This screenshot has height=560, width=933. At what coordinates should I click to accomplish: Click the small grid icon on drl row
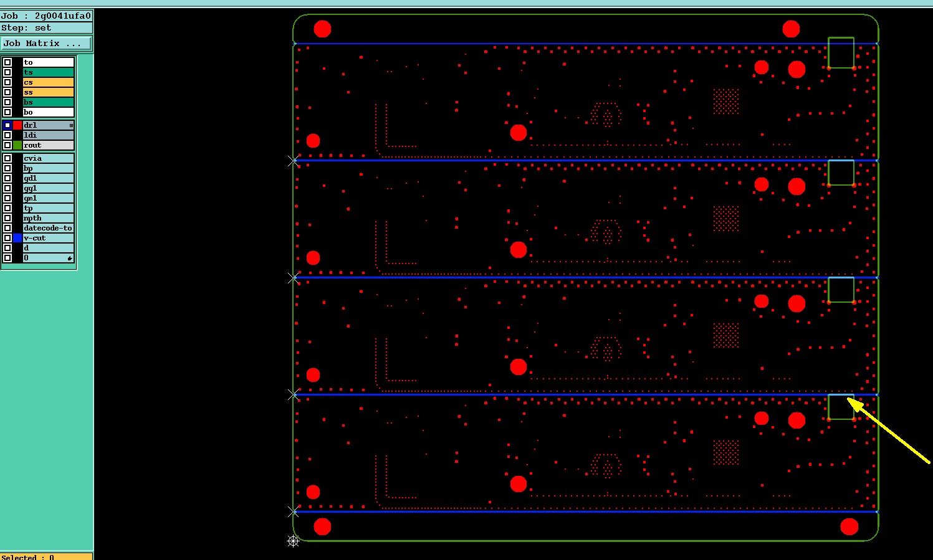pyautogui.click(x=71, y=126)
